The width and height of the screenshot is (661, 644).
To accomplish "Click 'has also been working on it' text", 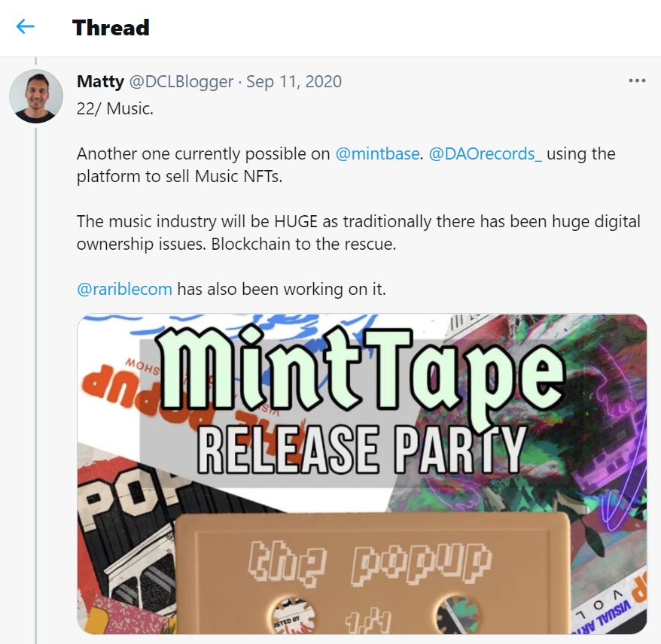I will [281, 289].
